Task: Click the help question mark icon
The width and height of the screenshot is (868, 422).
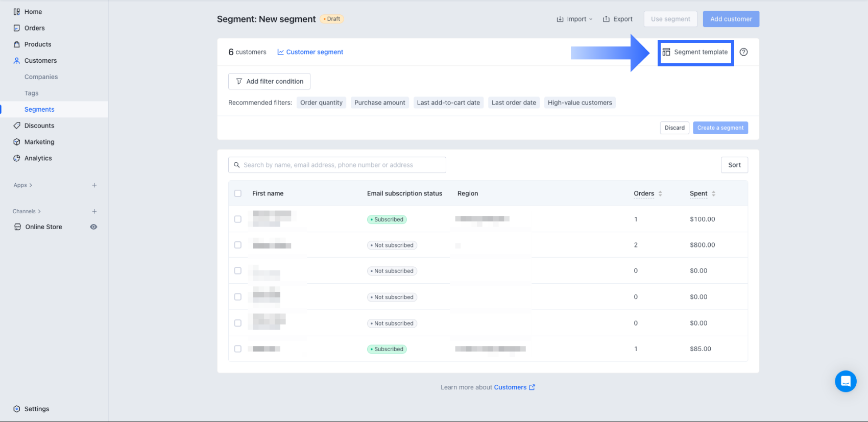Action: 743,52
